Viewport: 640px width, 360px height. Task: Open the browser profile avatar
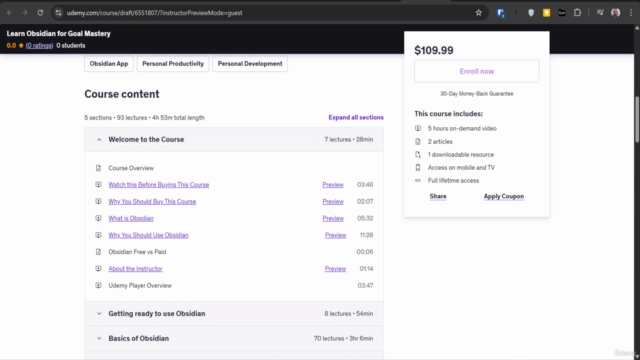[x=616, y=13]
